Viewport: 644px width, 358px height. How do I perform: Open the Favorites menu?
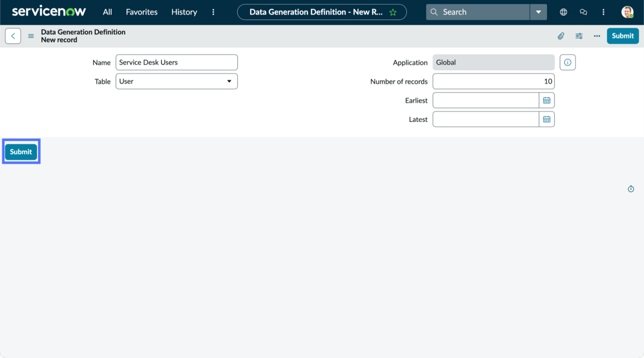(x=142, y=12)
